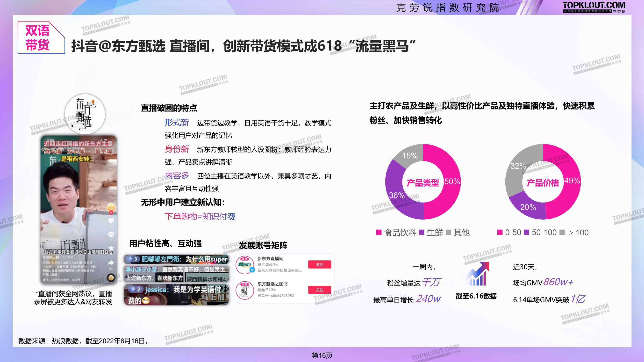Tap the comment bubble icon in phone video
This screenshot has height=362, width=644.
tap(111, 235)
